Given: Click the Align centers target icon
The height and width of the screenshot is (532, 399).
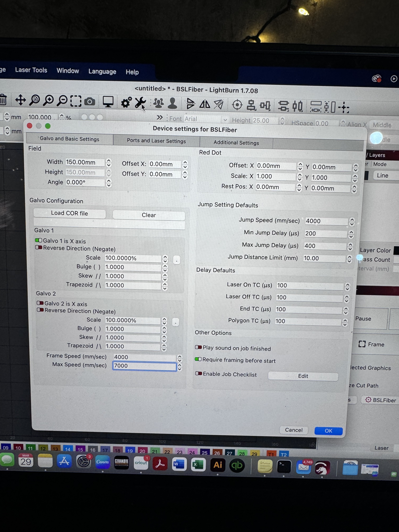Looking at the screenshot, I should (x=237, y=105).
